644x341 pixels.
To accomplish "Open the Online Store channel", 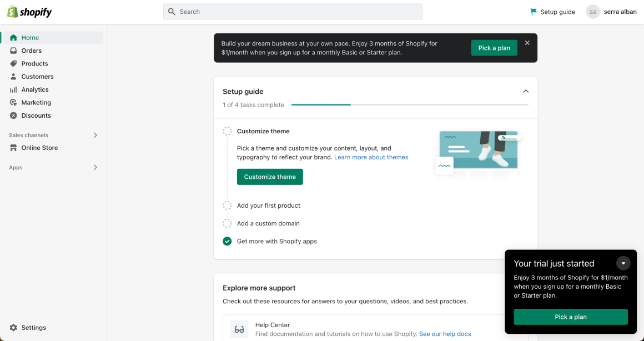I will pyautogui.click(x=39, y=148).
